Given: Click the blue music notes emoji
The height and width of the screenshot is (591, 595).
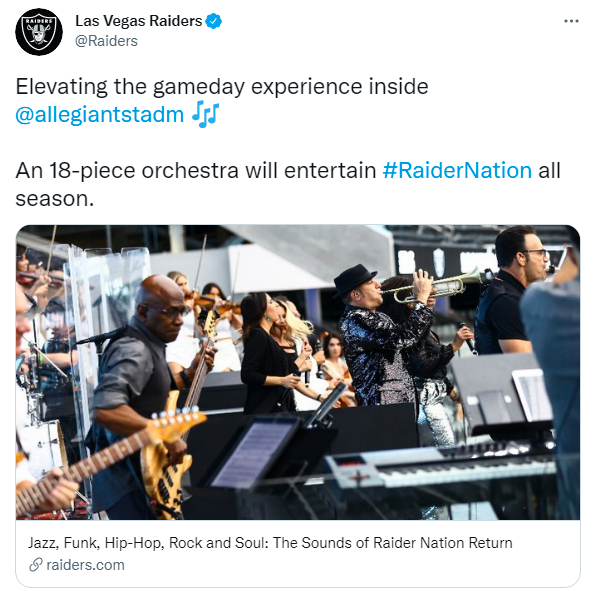Looking at the screenshot, I should click(205, 114).
